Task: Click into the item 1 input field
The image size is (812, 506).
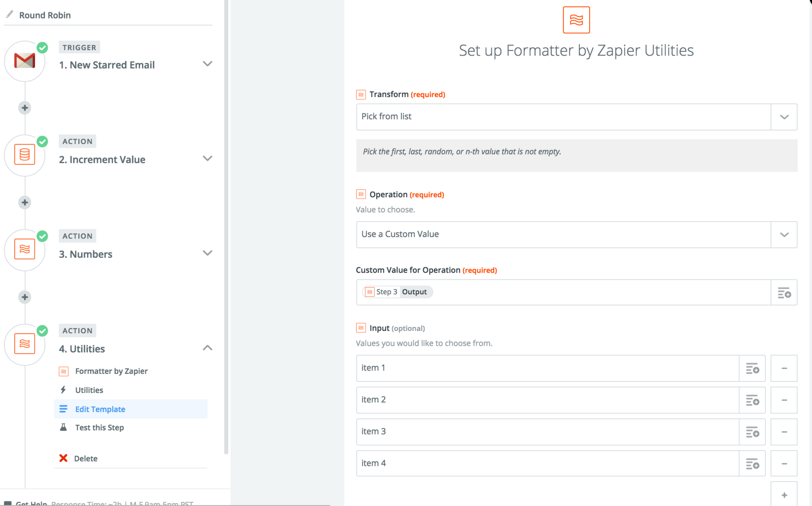Action: (x=548, y=368)
